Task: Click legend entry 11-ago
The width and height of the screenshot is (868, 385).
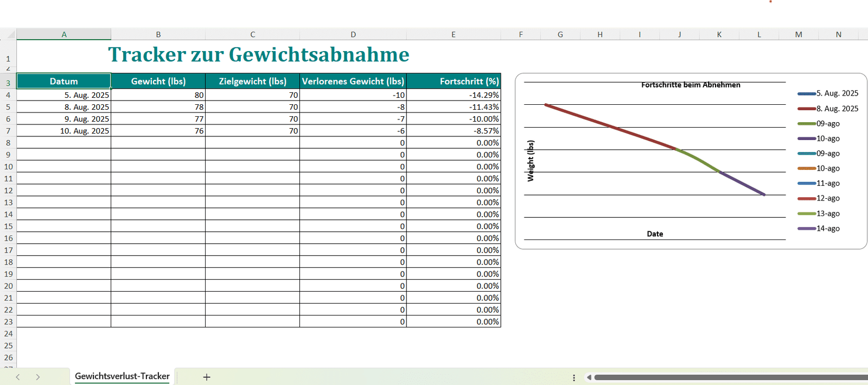Action: (x=819, y=184)
